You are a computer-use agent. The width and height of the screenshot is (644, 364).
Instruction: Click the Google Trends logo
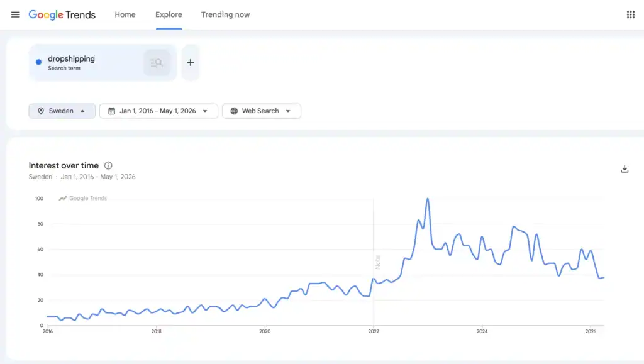pos(62,14)
